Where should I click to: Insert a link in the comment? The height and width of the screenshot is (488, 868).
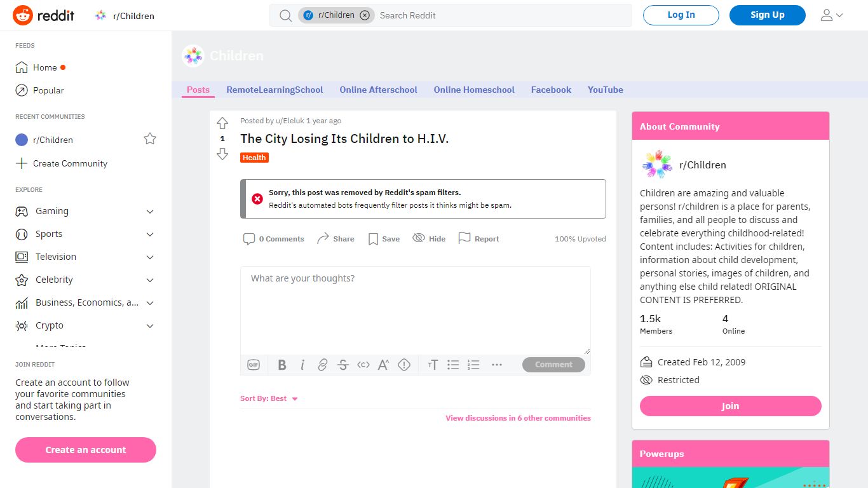coord(323,365)
